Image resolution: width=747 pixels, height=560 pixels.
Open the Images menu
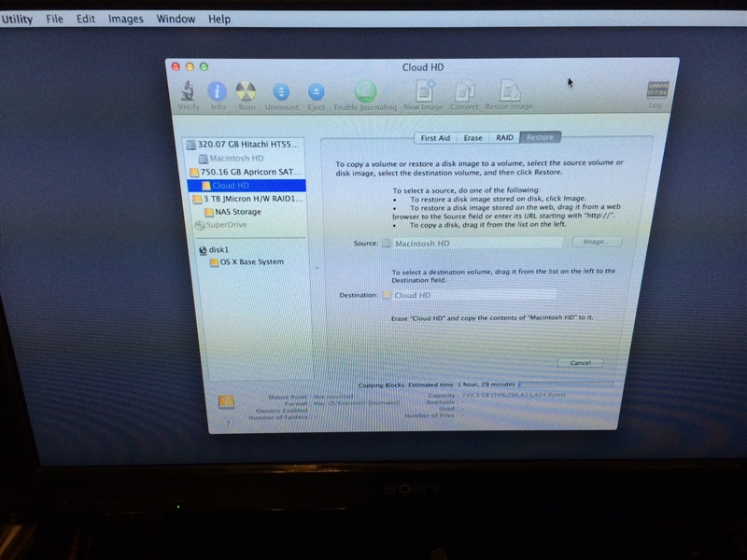126,19
